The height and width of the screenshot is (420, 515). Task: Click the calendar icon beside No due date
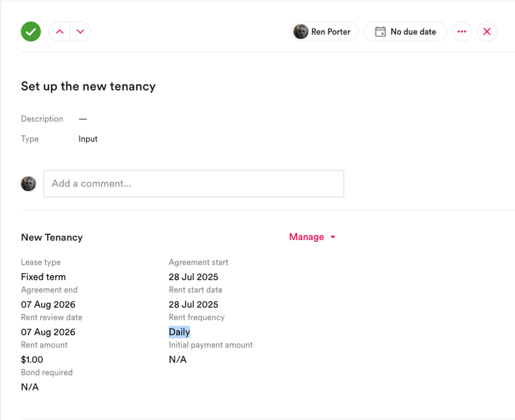(380, 31)
